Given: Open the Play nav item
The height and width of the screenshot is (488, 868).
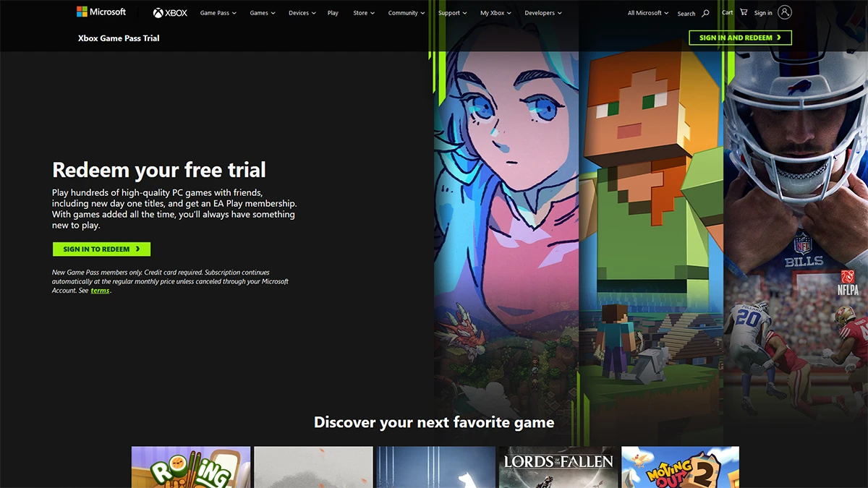Looking at the screenshot, I should (x=333, y=13).
